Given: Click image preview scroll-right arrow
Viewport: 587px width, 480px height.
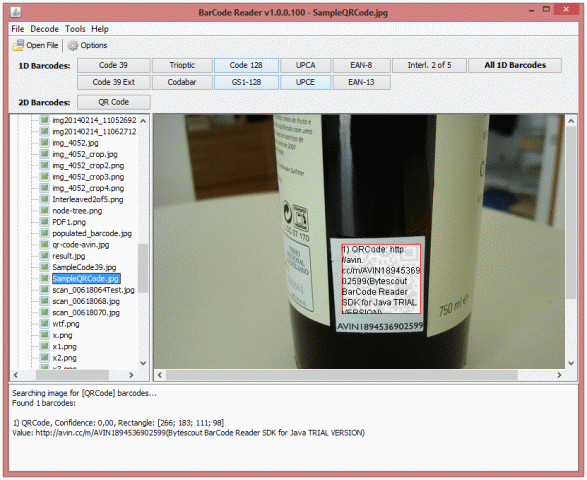Looking at the screenshot, I should point(559,375).
